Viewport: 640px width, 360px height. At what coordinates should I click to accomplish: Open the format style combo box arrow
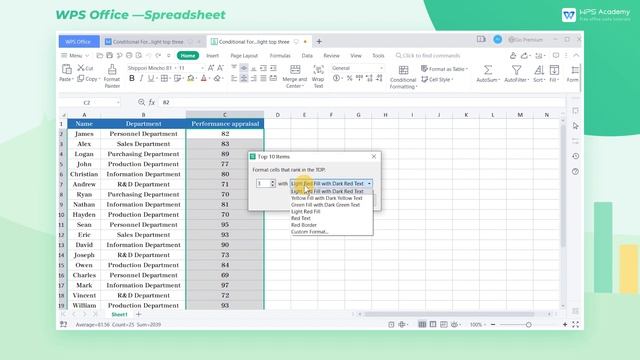tap(369, 184)
